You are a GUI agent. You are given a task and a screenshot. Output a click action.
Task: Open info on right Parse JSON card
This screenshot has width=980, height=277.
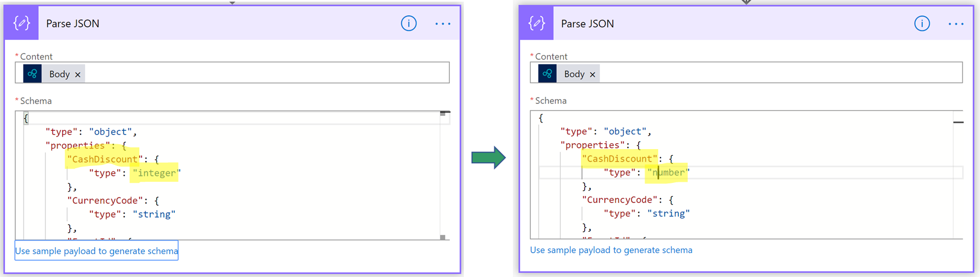(922, 23)
